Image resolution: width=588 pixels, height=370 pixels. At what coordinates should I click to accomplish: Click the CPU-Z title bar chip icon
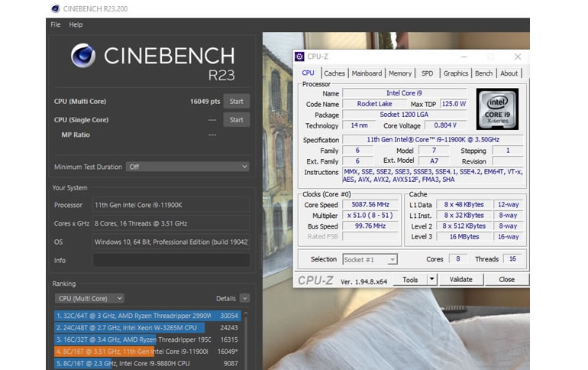pos(299,57)
